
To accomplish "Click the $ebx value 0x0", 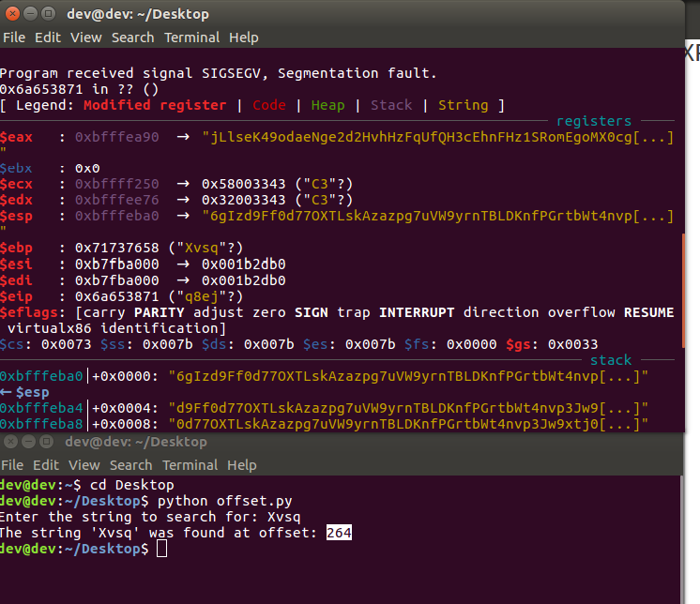I will 87,169.
